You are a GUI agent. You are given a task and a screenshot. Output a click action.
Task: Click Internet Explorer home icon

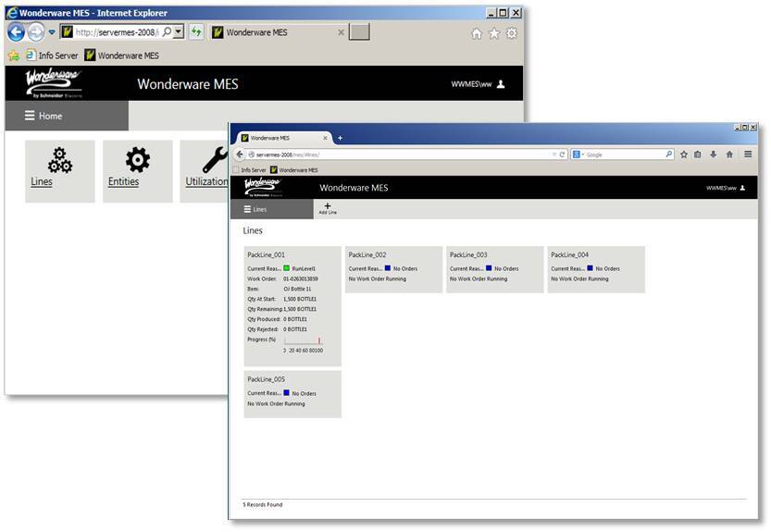(x=477, y=33)
